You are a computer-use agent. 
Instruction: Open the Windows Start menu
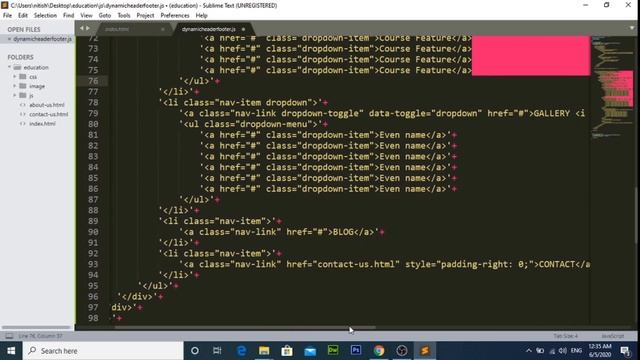tap(11, 351)
